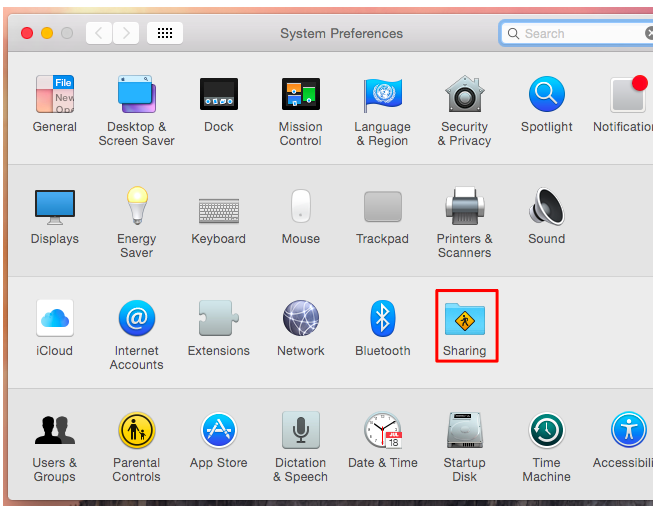
Task: Open Language & Region flag icon
Action: click(382, 95)
